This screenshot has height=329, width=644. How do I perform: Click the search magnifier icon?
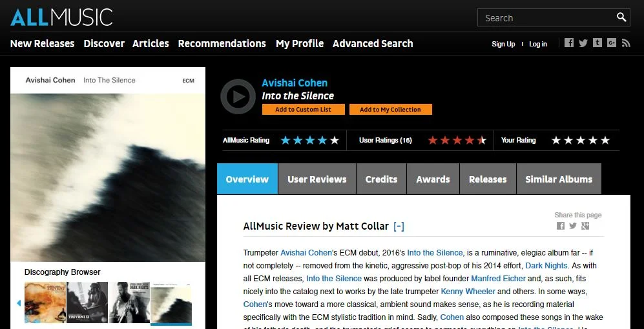(621, 17)
